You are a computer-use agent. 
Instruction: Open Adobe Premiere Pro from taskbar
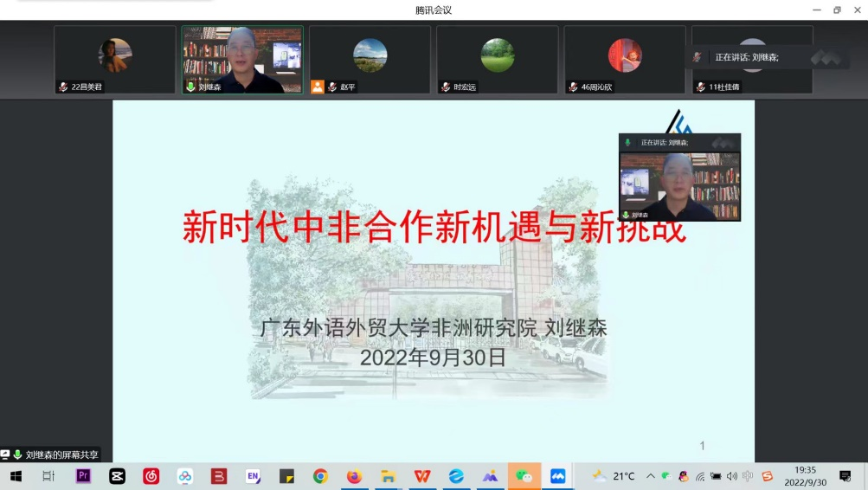[x=84, y=475]
